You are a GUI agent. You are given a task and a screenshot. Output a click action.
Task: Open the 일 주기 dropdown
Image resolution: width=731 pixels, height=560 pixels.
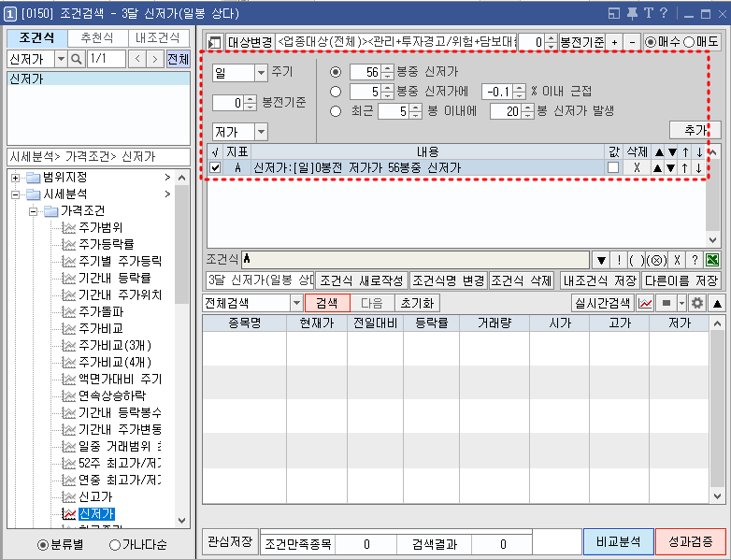(261, 72)
